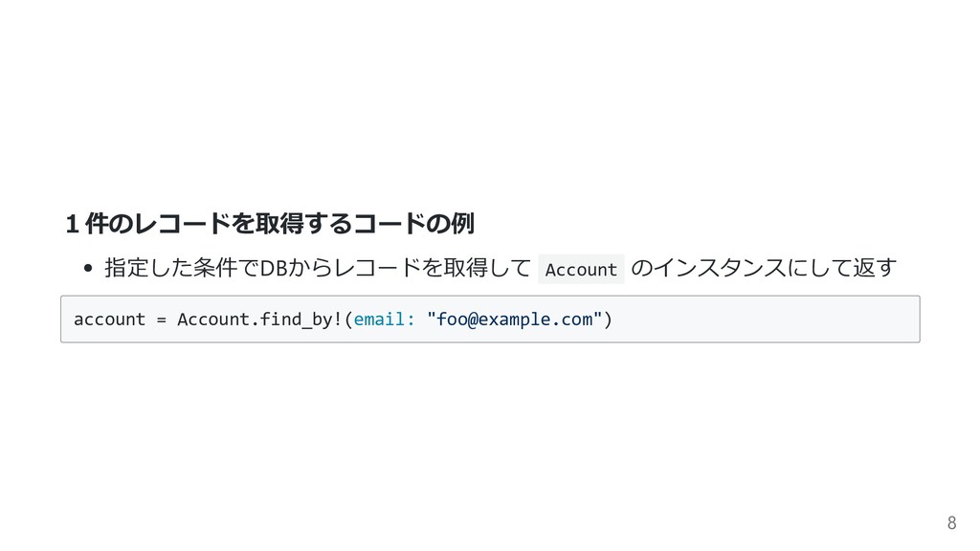
Task: Click the digit 1 in the heading
Action: pyautogui.click(x=72, y=224)
